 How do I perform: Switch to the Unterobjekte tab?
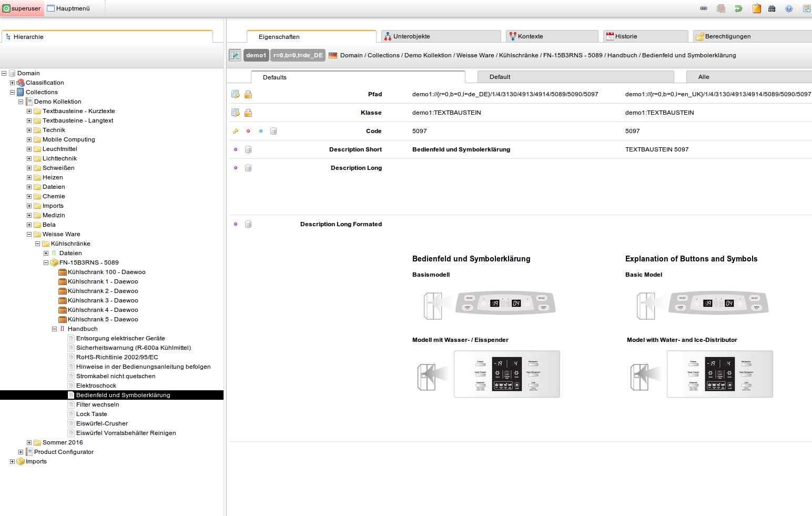click(411, 36)
